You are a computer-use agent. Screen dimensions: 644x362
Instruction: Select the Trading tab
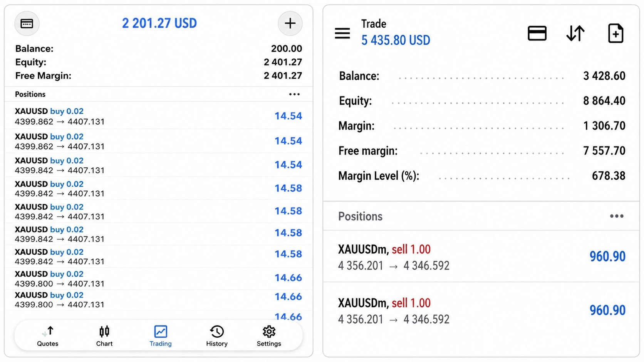pyautogui.click(x=161, y=336)
